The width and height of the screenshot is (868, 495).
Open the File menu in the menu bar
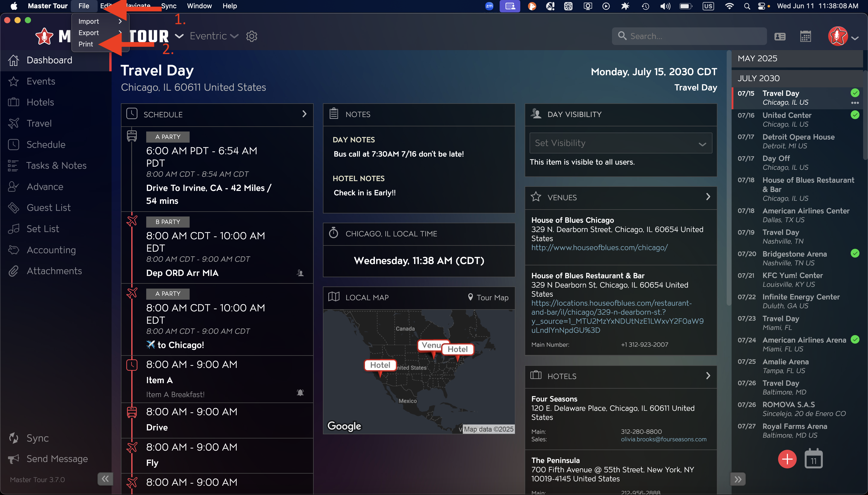[84, 6]
